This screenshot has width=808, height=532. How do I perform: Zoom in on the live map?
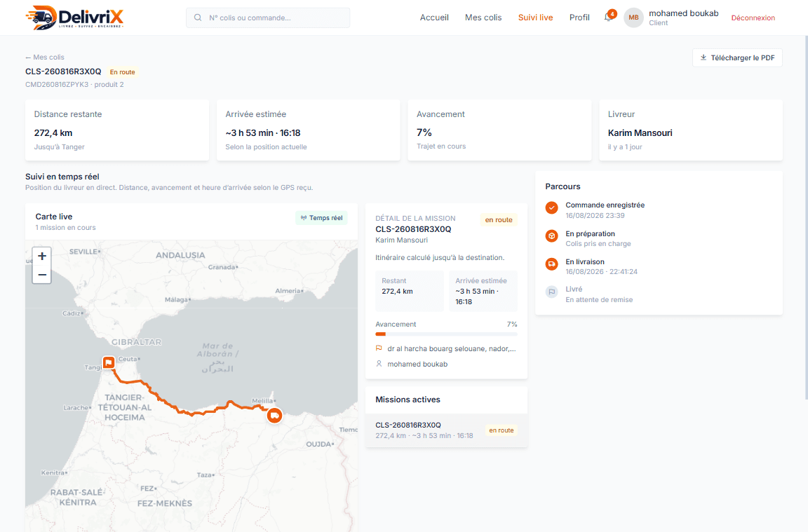[42, 256]
